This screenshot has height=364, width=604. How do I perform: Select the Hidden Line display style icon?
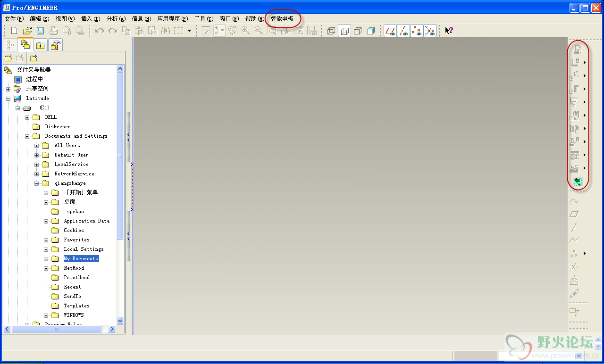point(344,31)
